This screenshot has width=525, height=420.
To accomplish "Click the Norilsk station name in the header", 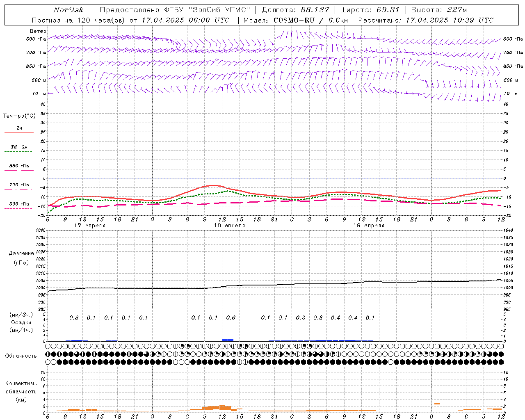I will pos(68,10).
